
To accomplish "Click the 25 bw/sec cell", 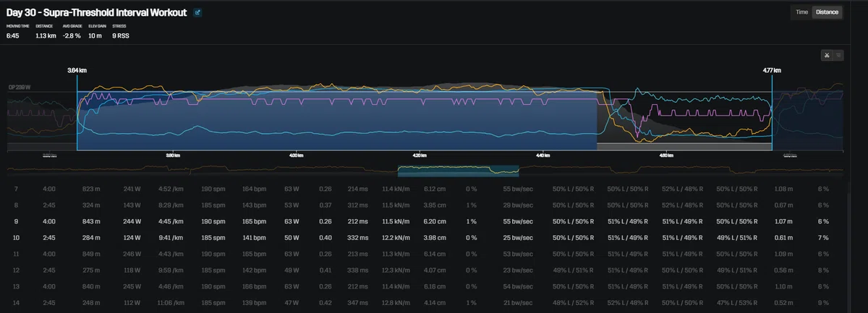I will (x=516, y=238).
